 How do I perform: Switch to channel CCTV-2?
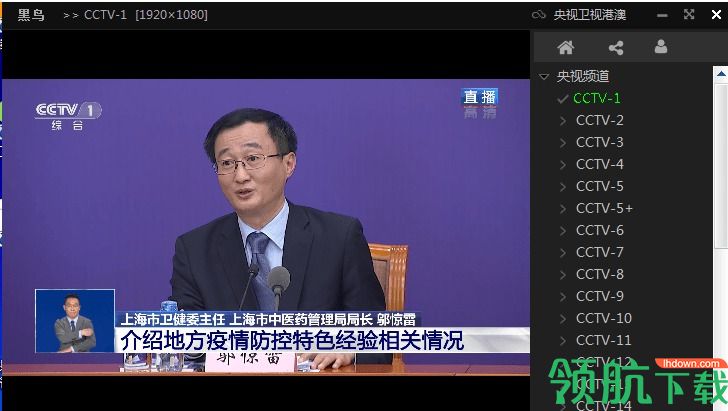(599, 120)
